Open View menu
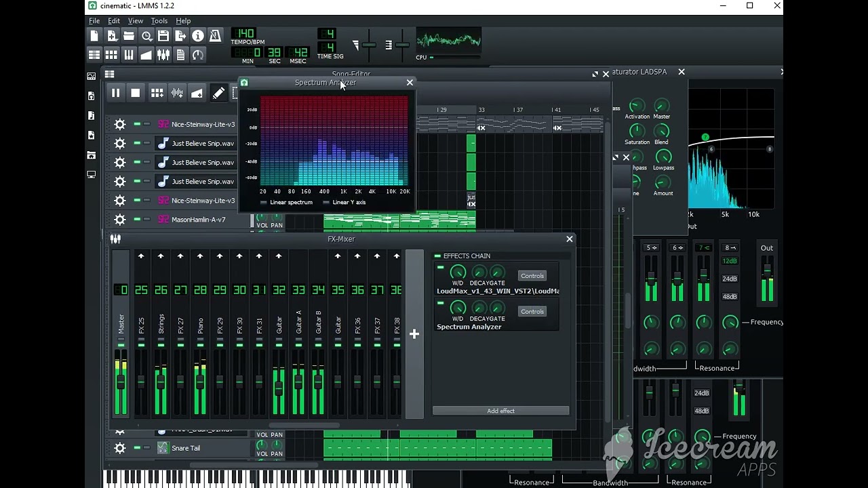Screen dimensions: 868x488 (x=136, y=21)
